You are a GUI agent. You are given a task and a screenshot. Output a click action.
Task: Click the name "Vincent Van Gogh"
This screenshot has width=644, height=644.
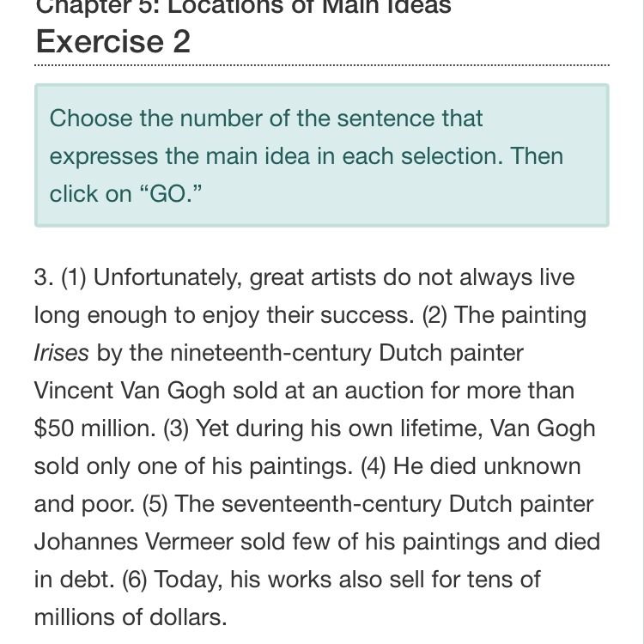click(x=130, y=391)
